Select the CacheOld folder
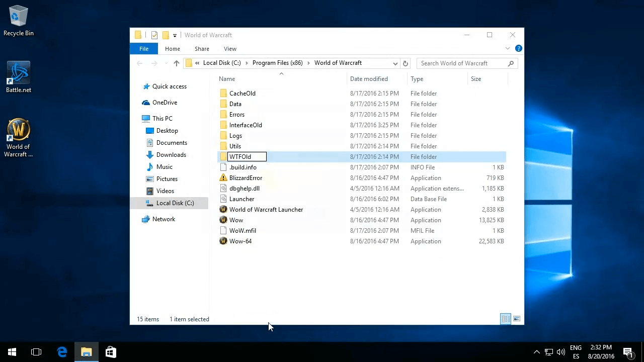The image size is (644, 362). pyautogui.click(x=242, y=94)
